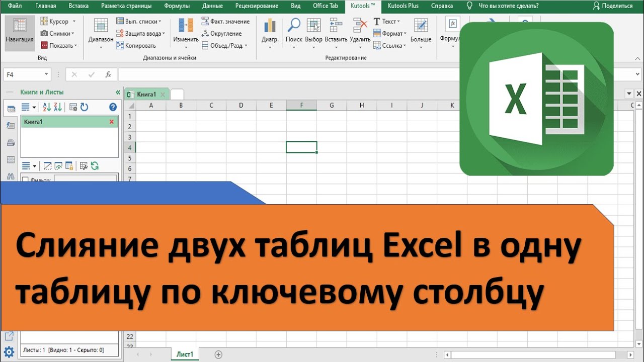The height and width of the screenshot is (362, 644).
Task: Sort workbooks ascending A to Z
Action: (x=46, y=107)
